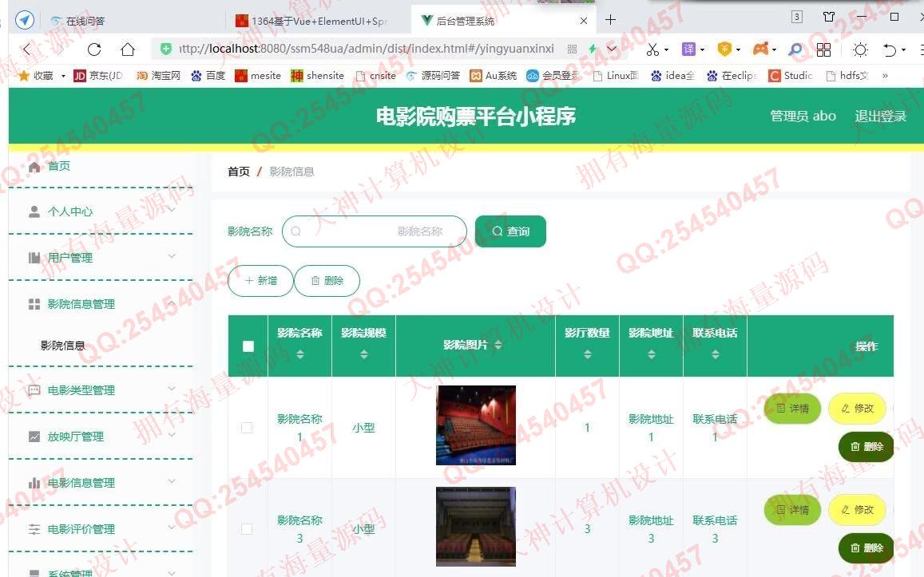
Task: Sort table by 影院地址 column
Action: 651,354
